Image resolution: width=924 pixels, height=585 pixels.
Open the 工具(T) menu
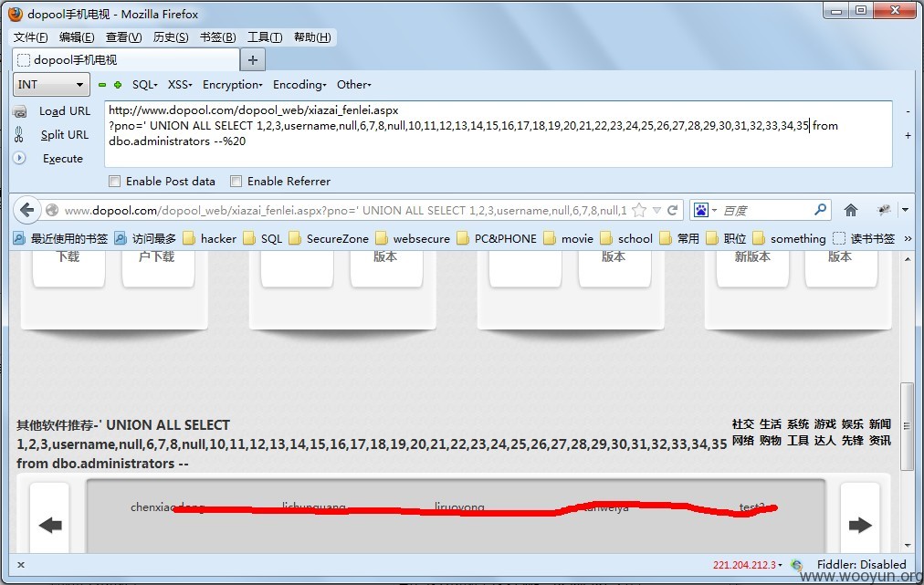tap(265, 37)
